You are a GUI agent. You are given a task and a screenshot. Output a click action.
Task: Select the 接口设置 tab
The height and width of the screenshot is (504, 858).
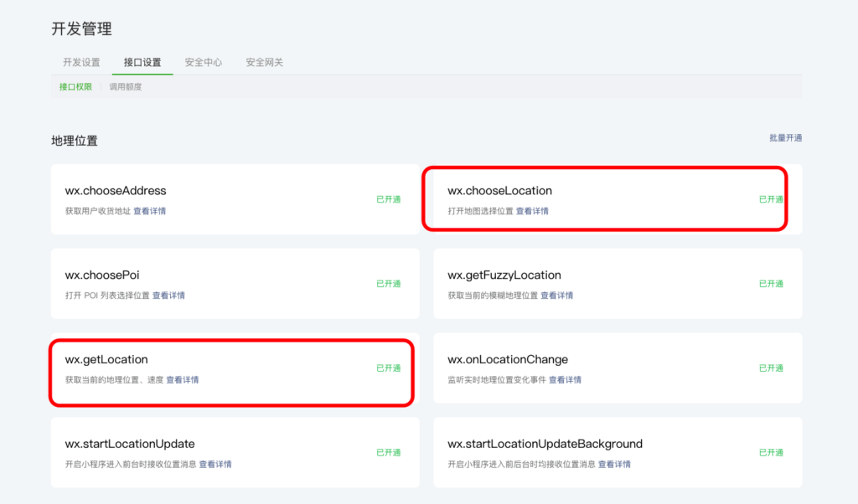142,63
